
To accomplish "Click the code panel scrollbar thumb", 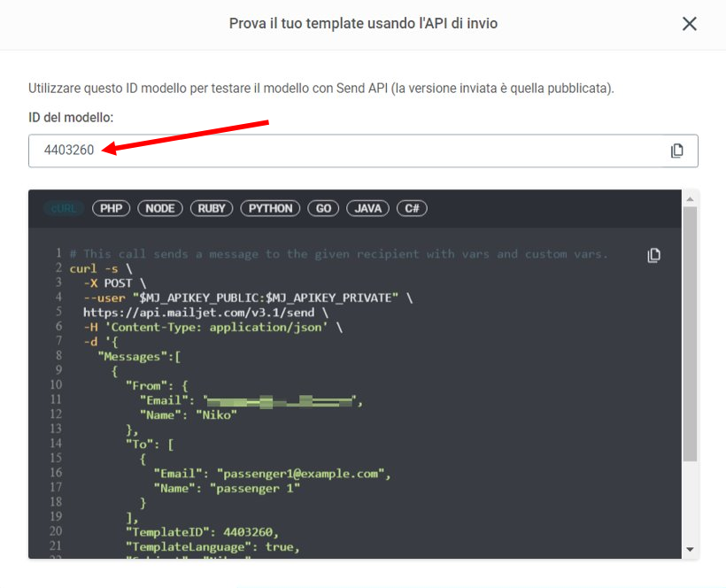I will (690, 334).
